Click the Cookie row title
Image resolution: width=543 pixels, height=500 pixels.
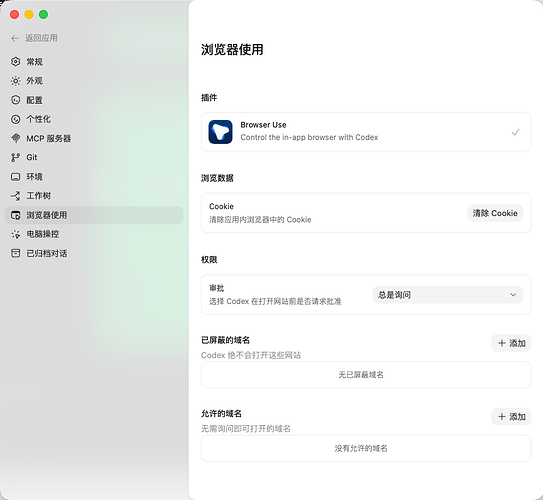click(221, 206)
